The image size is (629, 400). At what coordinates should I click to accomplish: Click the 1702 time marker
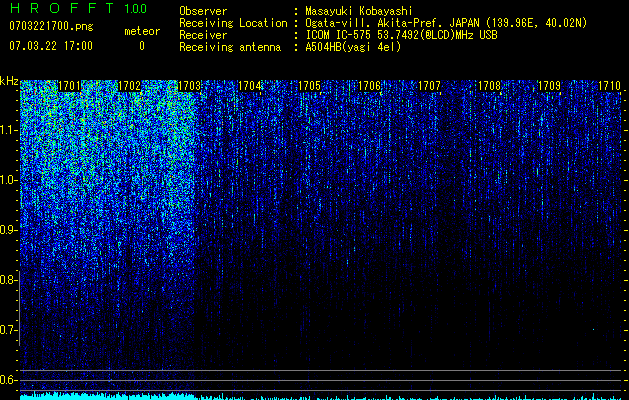130,86
